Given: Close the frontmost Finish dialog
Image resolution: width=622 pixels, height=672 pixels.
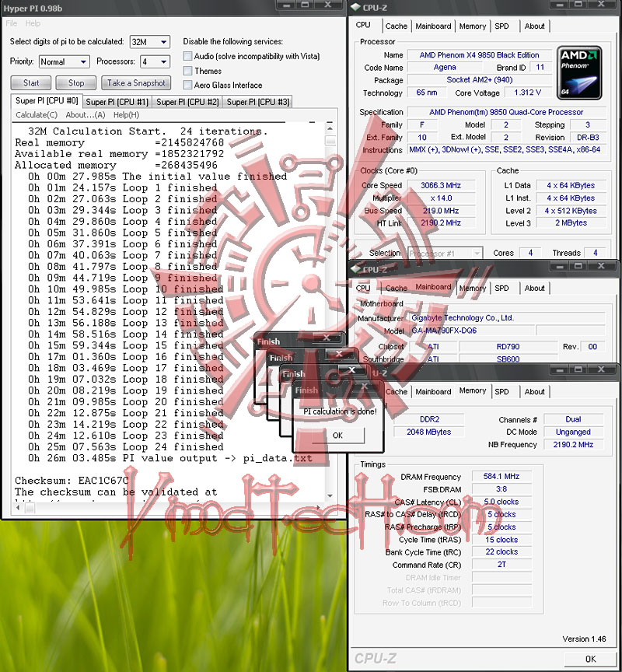Looking at the screenshot, I should point(364,386).
